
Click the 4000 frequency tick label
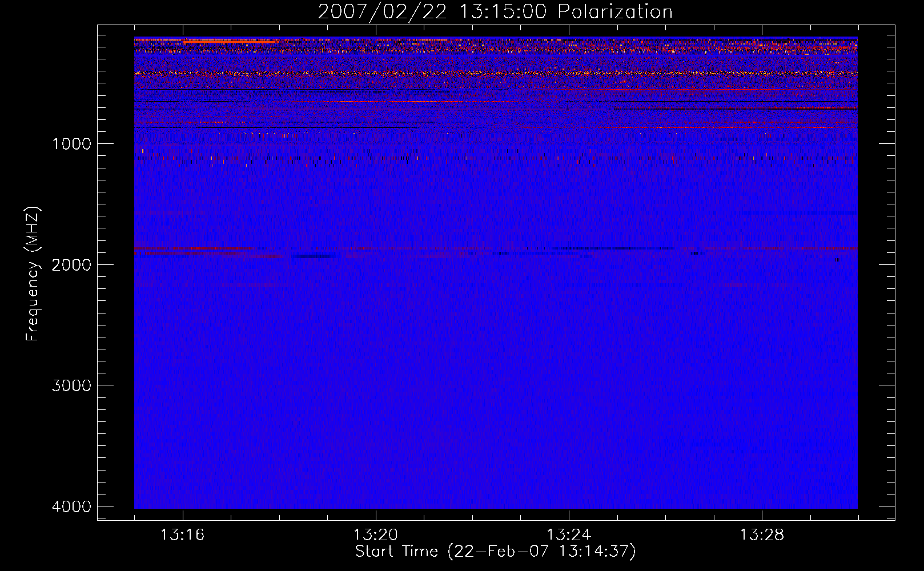(x=71, y=506)
